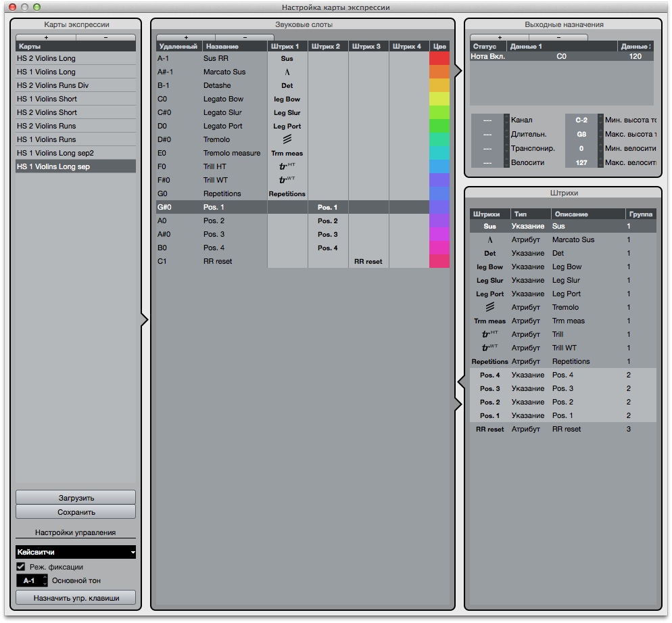The width and height of the screenshot is (672, 623).
Task: Click Штрих 2 column header
Action: point(328,46)
